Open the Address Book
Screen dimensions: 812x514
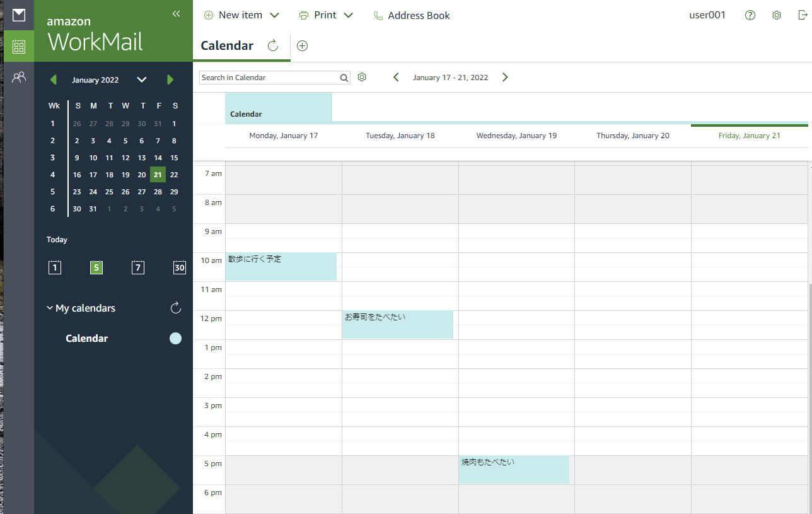pyautogui.click(x=412, y=15)
